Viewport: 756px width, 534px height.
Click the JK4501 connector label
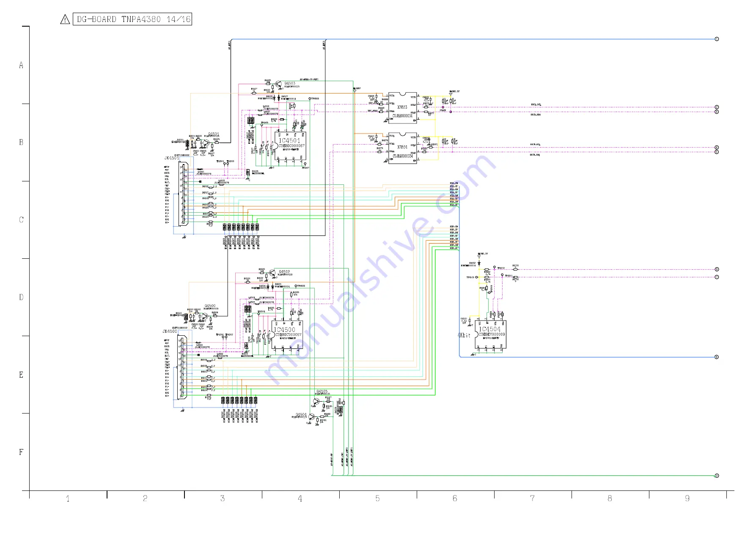pyautogui.click(x=171, y=158)
